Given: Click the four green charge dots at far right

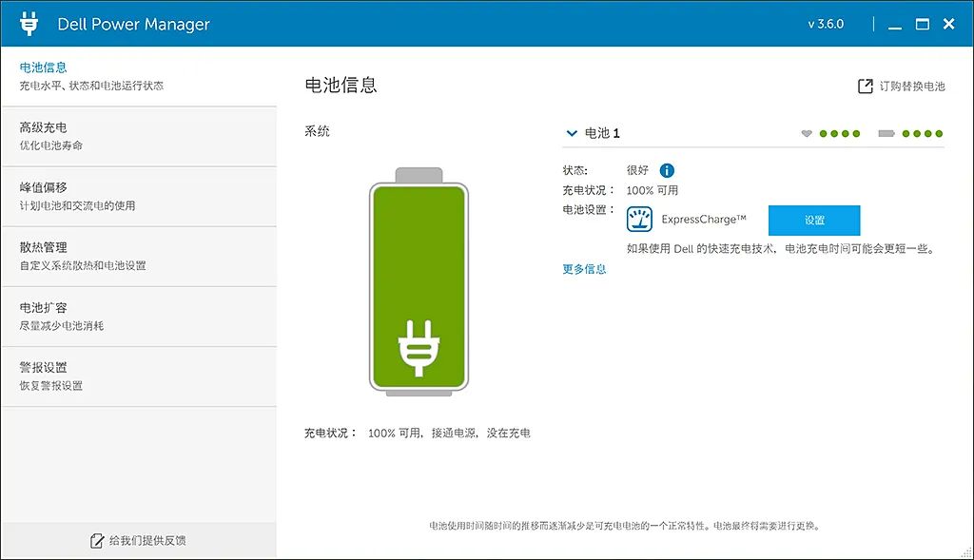Looking at the screenshot, I should coord(923,133).
